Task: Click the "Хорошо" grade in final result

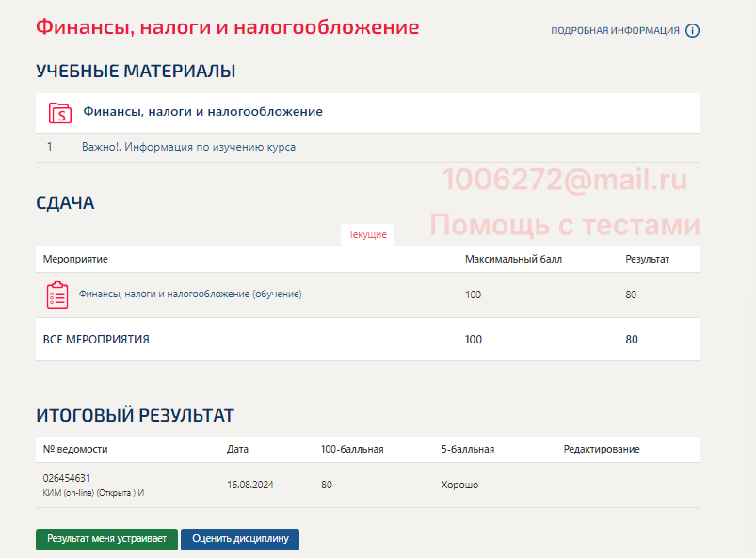Action: click(459, 486)
